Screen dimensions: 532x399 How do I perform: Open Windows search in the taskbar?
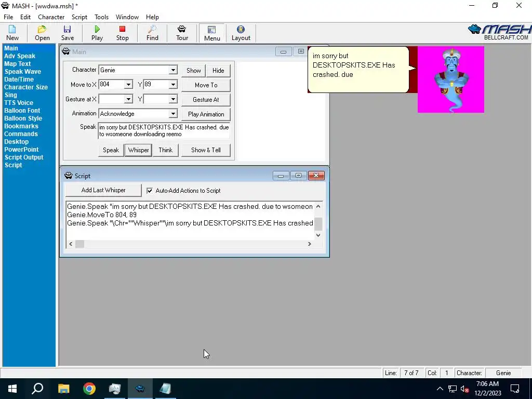[37, 389]
